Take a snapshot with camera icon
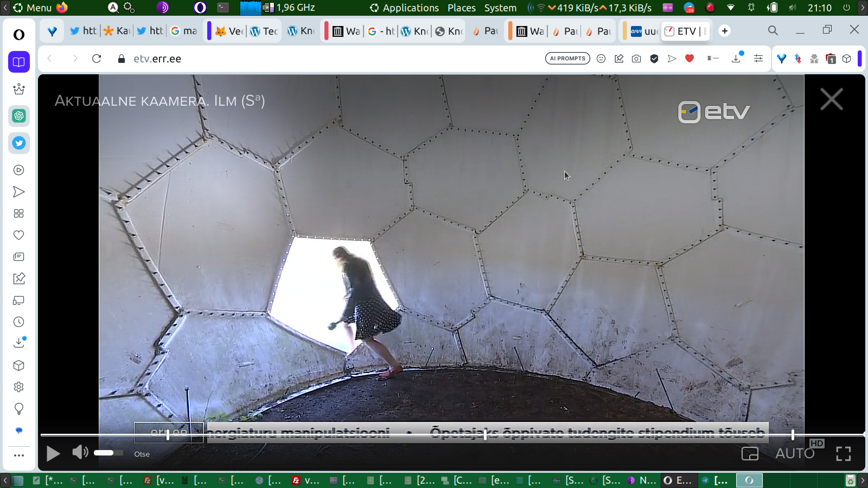 coord(636,59)
